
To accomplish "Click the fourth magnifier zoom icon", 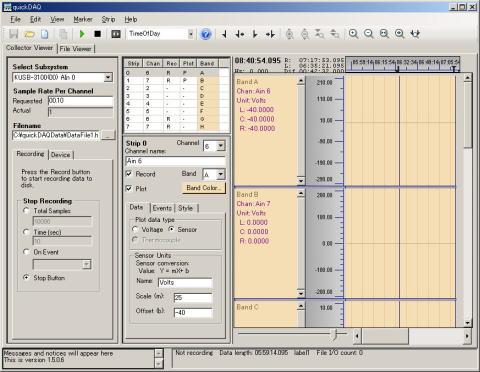I will click(x=399, y=34).
